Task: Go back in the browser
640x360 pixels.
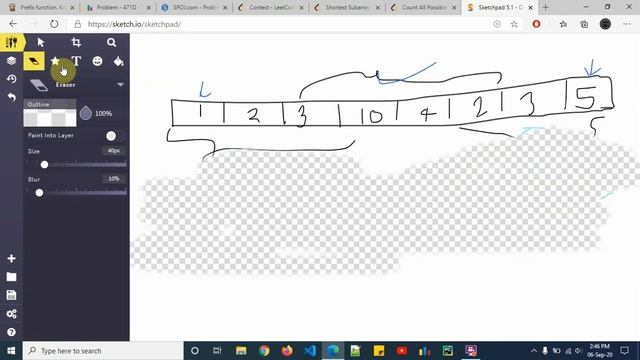Action: 13,24
